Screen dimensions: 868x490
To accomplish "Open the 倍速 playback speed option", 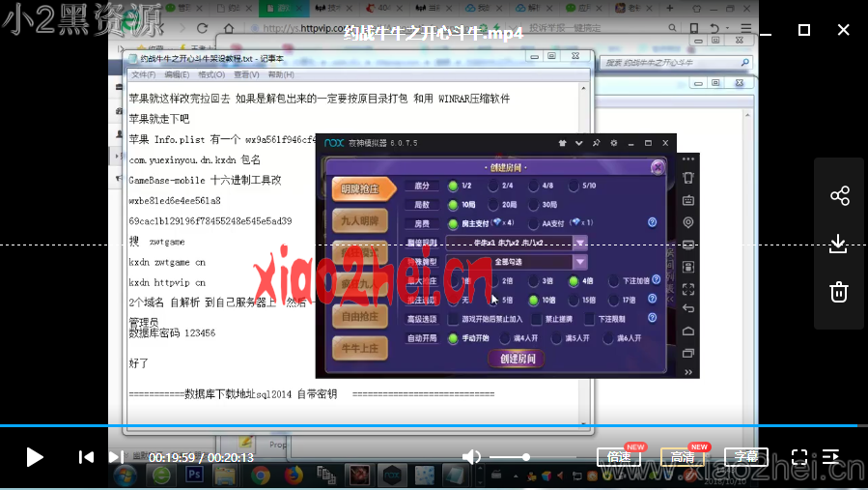I will tap(619, 457).
